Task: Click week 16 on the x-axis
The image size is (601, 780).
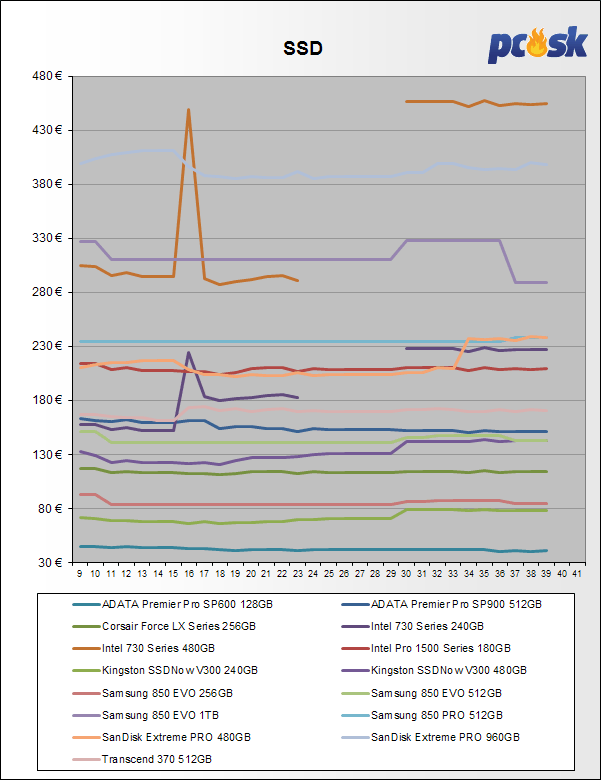Action: click(189, 574)
